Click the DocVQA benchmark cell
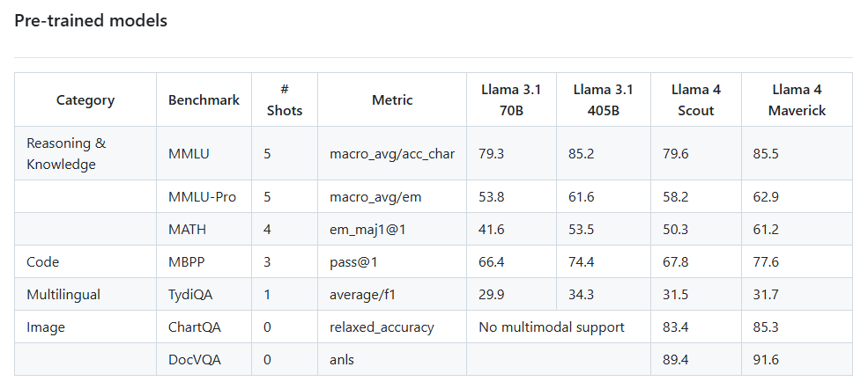The width and height of the screenshot is (868, 389). (195, 360)
